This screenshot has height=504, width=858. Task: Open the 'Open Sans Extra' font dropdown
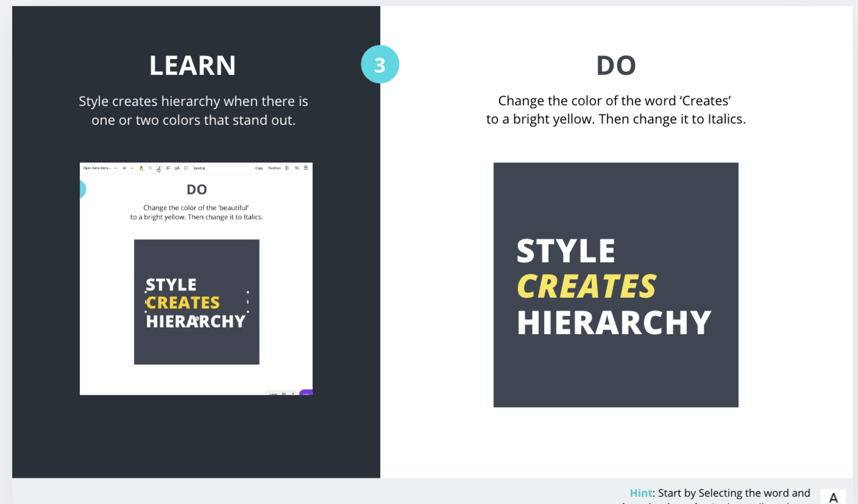pyautogui.click(x=100, y=168)
